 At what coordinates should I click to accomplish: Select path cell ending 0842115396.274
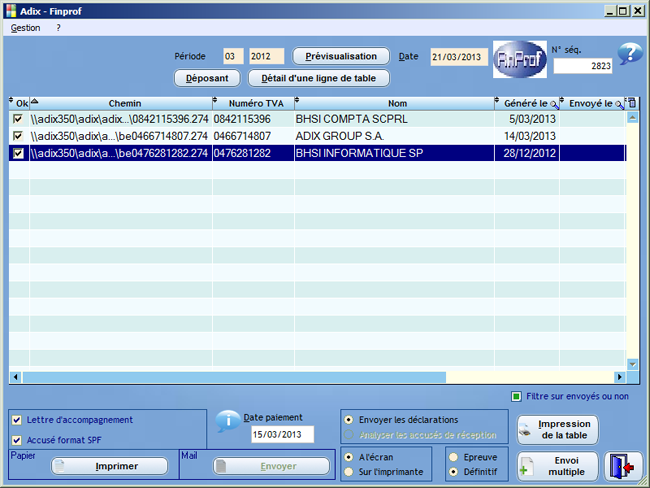click(x=121, y=119)
